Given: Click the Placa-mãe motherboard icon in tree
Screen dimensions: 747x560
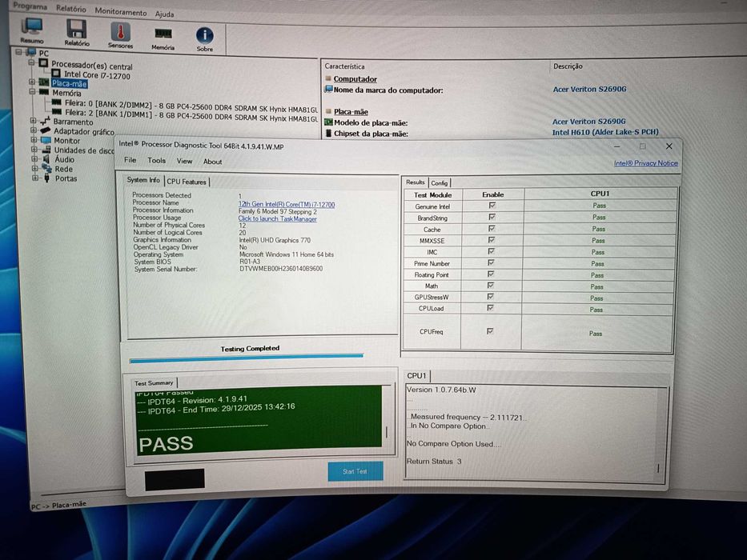Looking at the screenshot, I should tap(44, 82).
